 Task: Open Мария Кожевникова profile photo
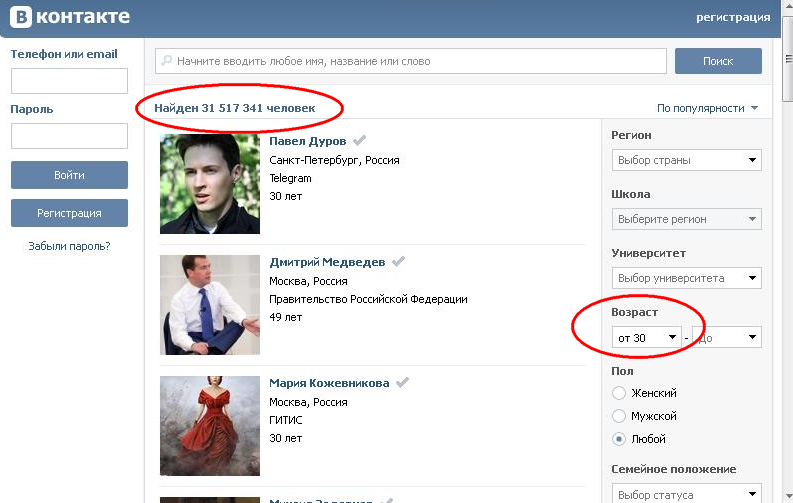209,425
